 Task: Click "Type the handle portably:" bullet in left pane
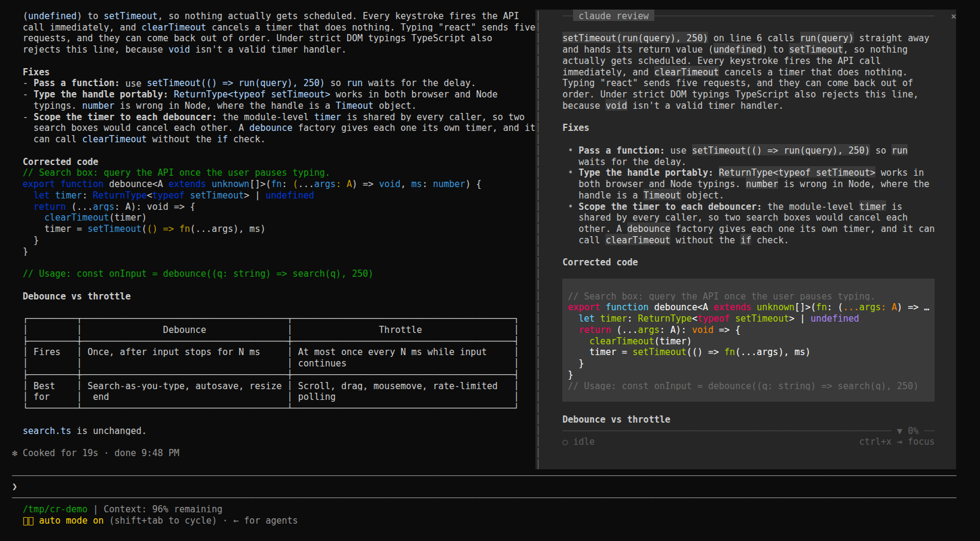[x=100, y=94]
